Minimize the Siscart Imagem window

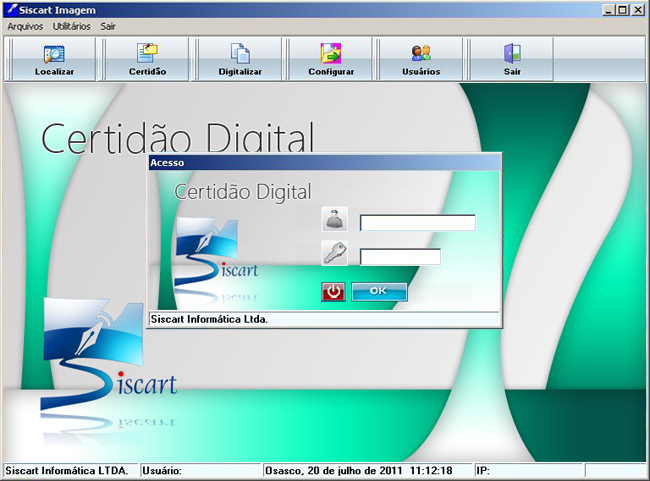(608, 10)
